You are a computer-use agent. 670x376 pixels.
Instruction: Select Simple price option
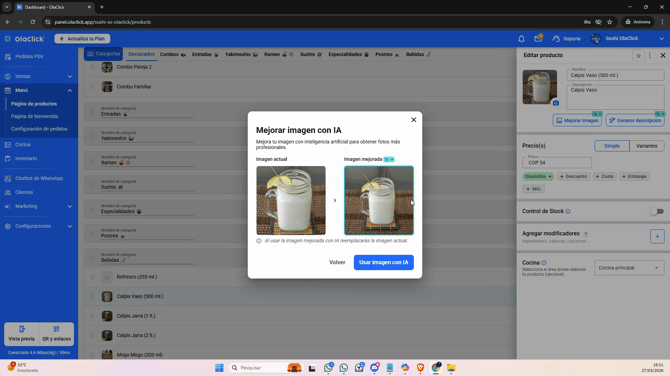pos(612,146)
